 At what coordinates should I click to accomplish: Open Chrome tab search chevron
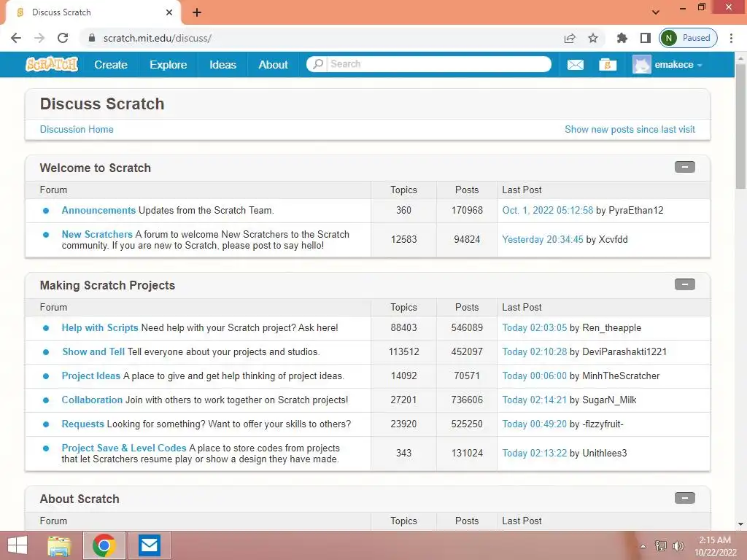point(656,12)
